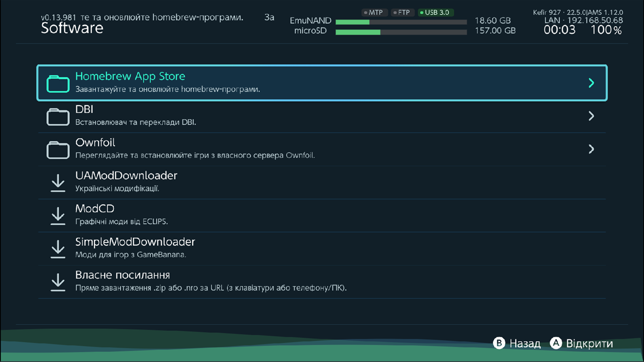Click the microSD storage usage bar
This screenshot has width=644, height=362.
point(401,32)
